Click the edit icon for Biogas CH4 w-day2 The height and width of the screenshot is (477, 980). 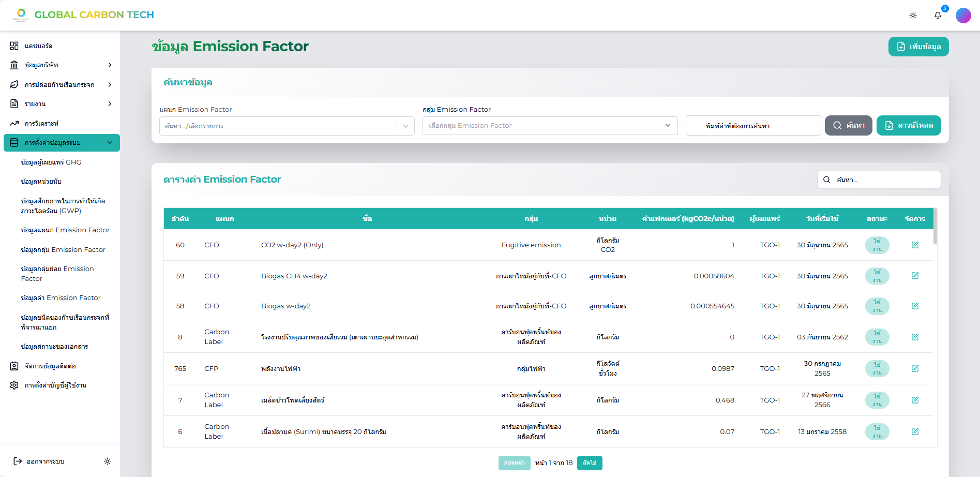(915, 276)
